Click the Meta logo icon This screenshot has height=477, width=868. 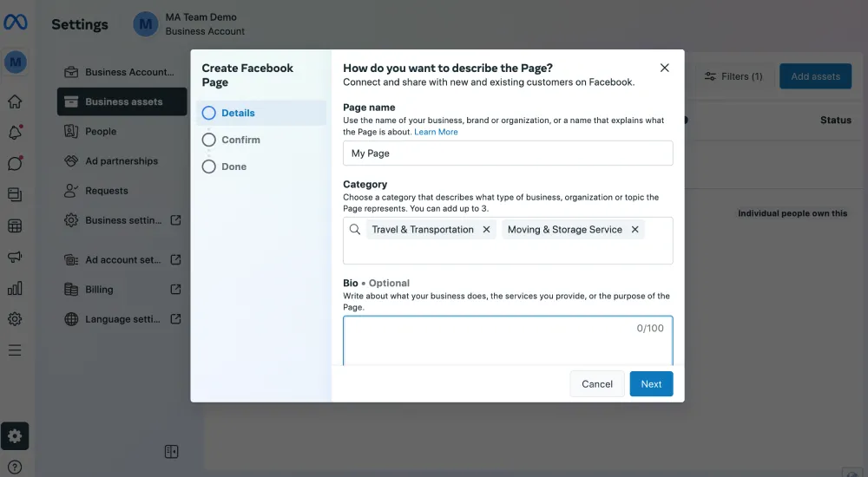click(x=16, y=23)
